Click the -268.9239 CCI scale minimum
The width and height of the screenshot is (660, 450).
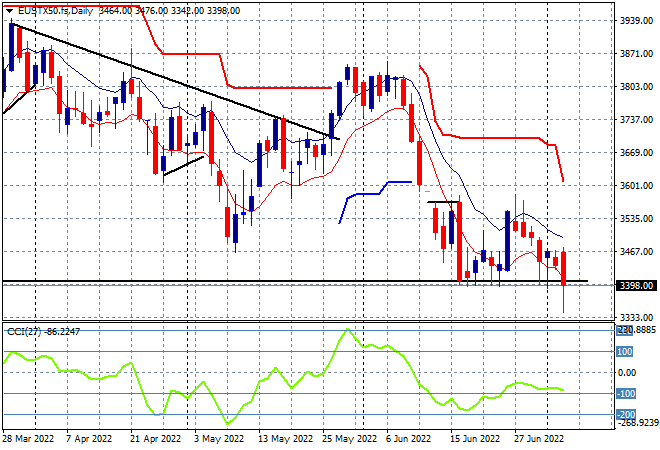(x=638, y=422)
